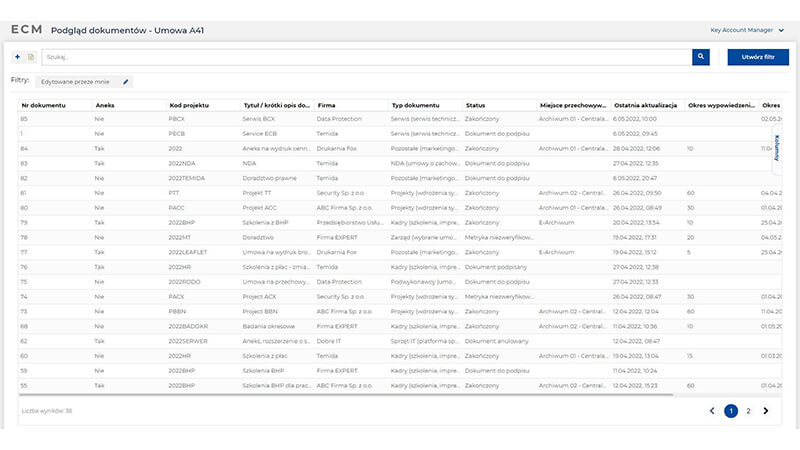This screenshot has width=800, height=450.
Task: Click 'Szkolenia z BHP' title cell
Action: click(265, 222)
